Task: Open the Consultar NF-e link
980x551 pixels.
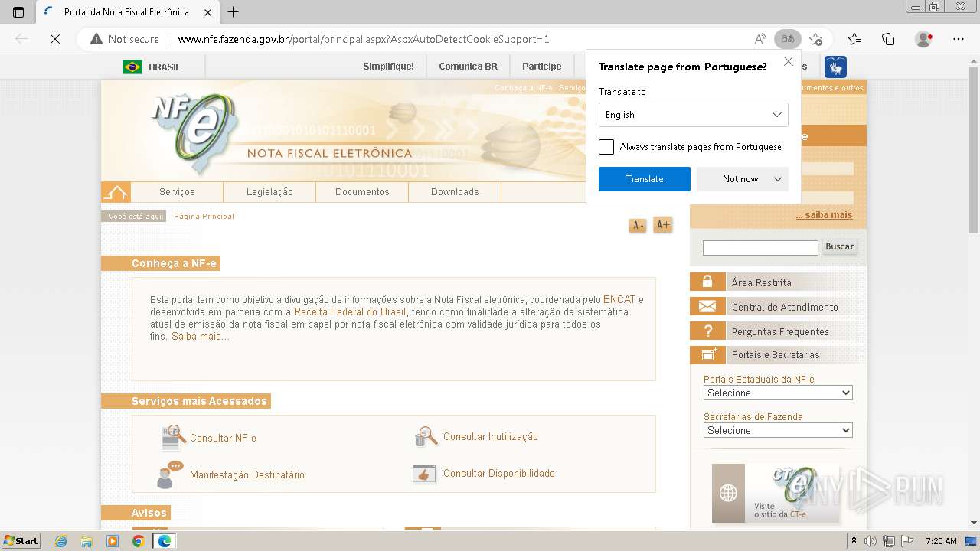Action: point(223,439)
